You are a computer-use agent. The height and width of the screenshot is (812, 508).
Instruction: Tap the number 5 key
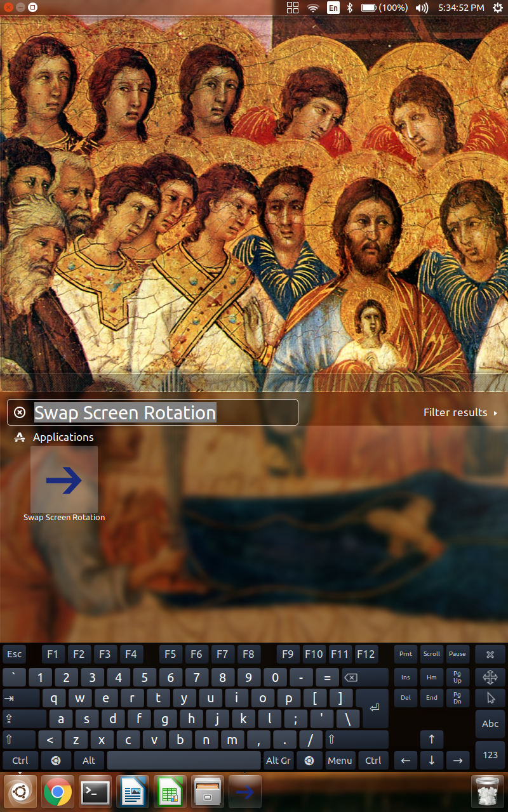pyautogui.click(x=145, y=677)
